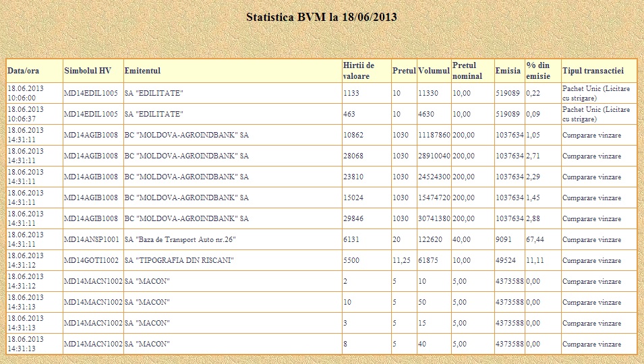Click the Hirtii de valoare column header
Screen dimensions: 644x364
[359, 71]
